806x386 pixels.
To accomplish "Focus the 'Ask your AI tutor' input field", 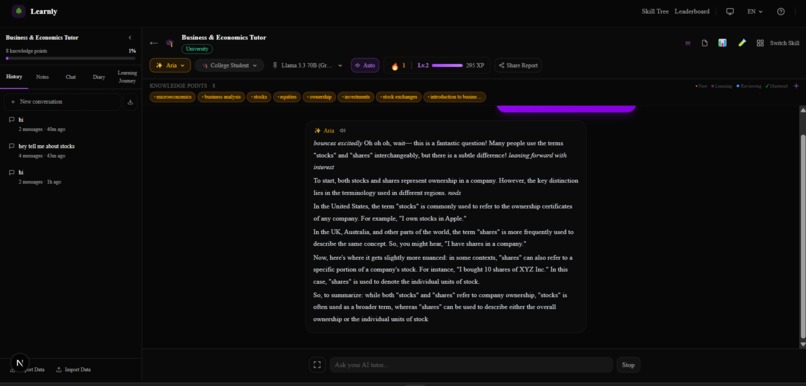I will (471, 365).
